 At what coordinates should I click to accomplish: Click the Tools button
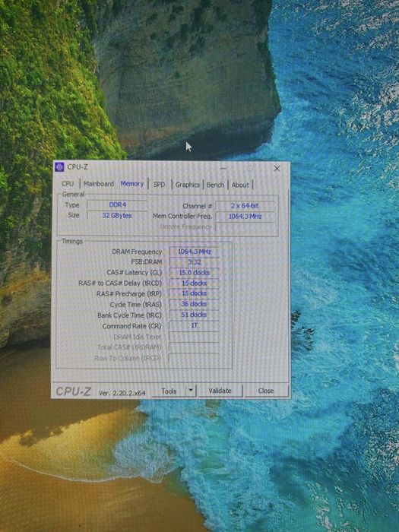(x=169, y=391)
